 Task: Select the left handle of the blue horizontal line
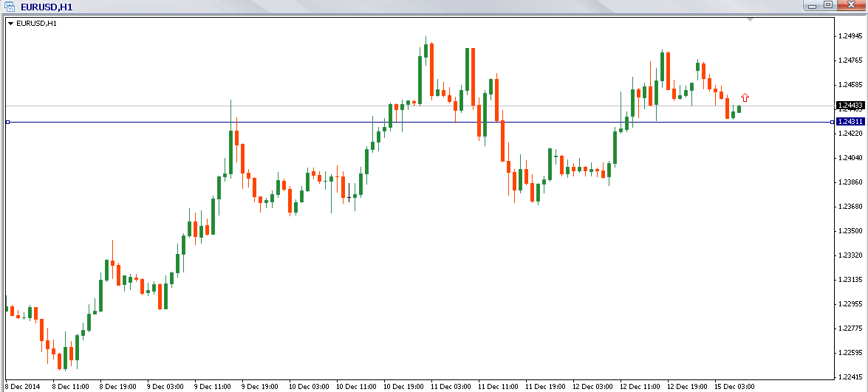point(7,122)
